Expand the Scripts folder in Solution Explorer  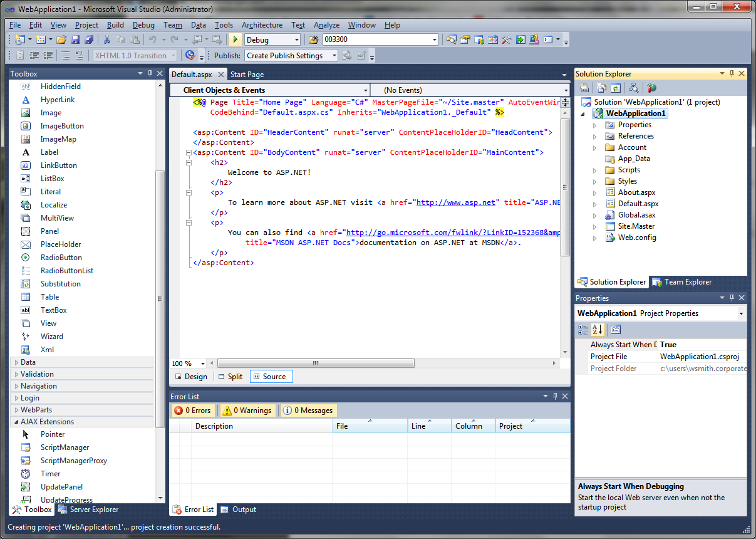click(x=595, y=170)
